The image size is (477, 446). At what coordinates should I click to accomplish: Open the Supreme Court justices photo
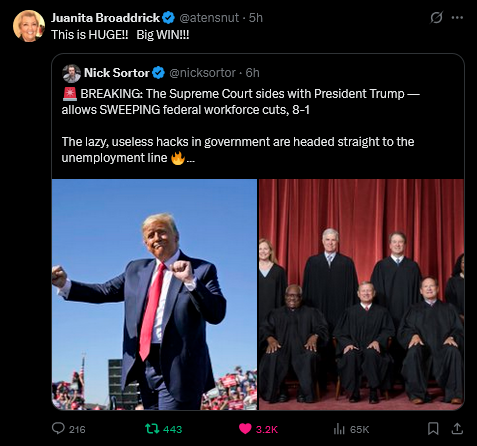(x=361, y=294)
